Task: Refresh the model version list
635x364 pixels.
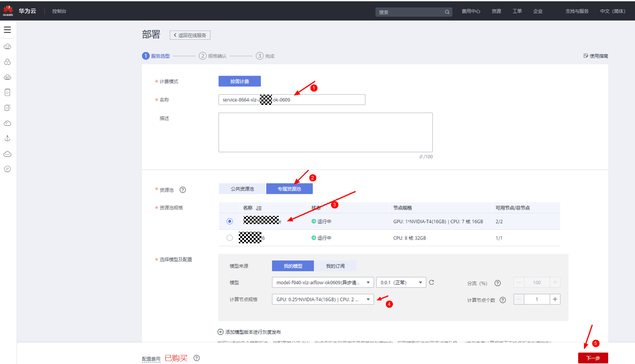Action: tap(431, 282)
